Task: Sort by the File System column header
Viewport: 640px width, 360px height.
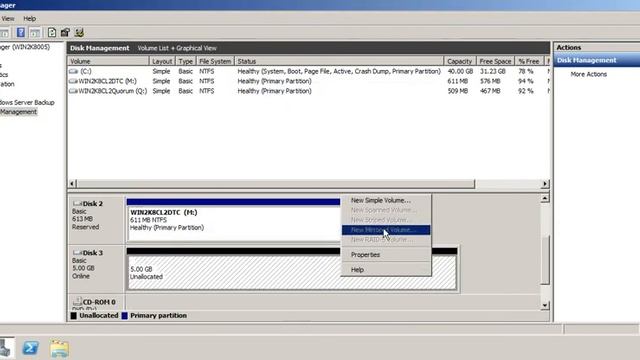Action: (x=215, y=61)
